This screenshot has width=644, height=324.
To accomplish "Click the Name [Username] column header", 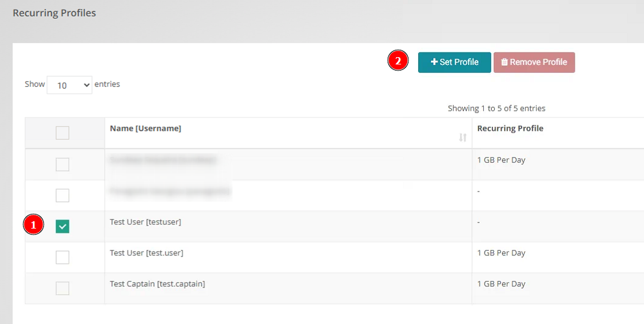I will tap(289, 133).
